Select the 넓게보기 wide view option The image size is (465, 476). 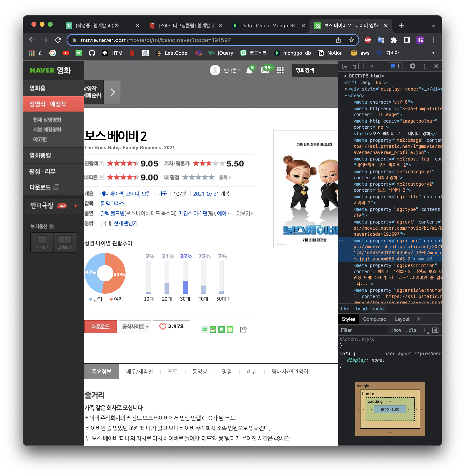65,242
